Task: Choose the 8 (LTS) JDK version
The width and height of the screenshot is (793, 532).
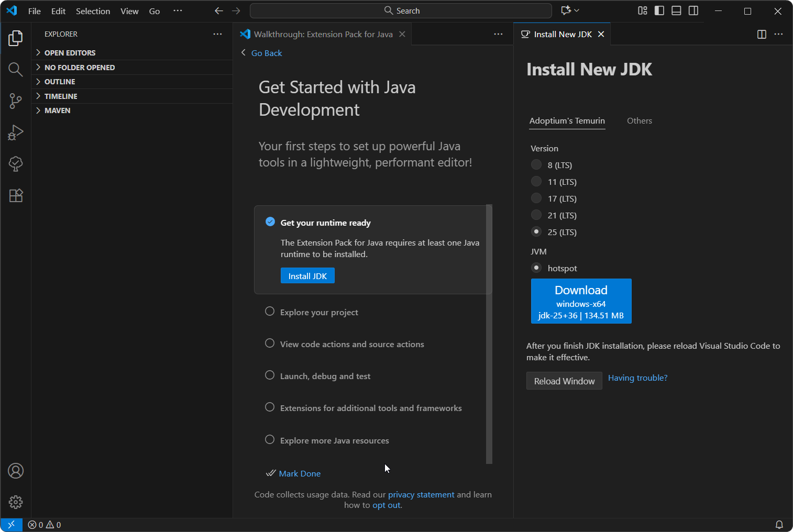Action: [x=536, y=164]
